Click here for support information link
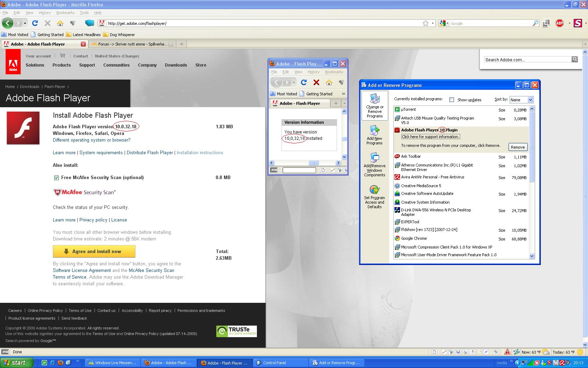Image resolution: width=588 pixels, height=368 pixels. (430, 137)
